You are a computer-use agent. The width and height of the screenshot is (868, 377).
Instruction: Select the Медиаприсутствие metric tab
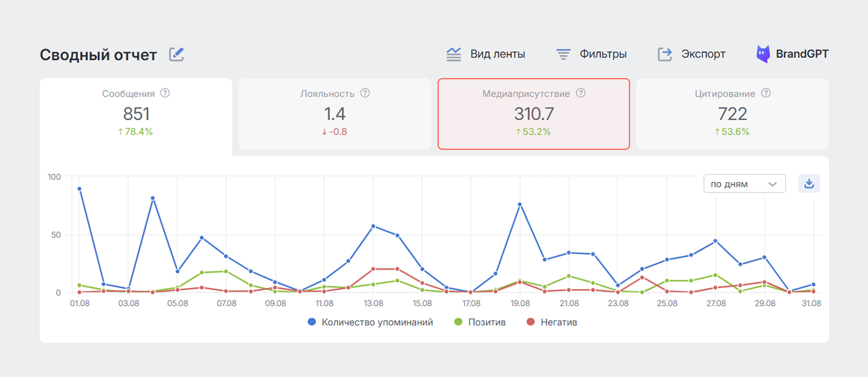[x=533, y=114]
